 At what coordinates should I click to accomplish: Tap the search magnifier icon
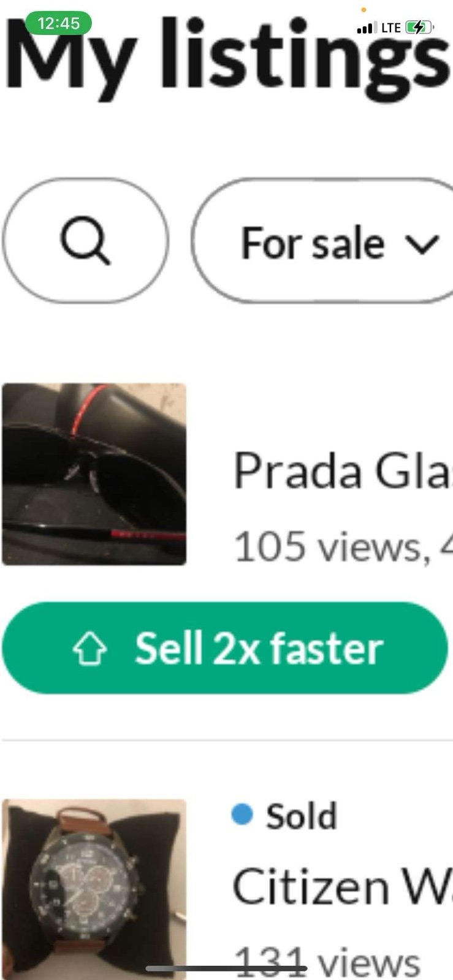pyautogui.click(x=85, y=241)
